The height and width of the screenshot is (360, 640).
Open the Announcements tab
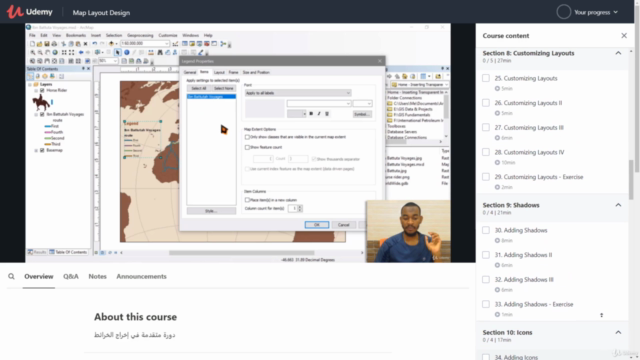tap(141, 276)
